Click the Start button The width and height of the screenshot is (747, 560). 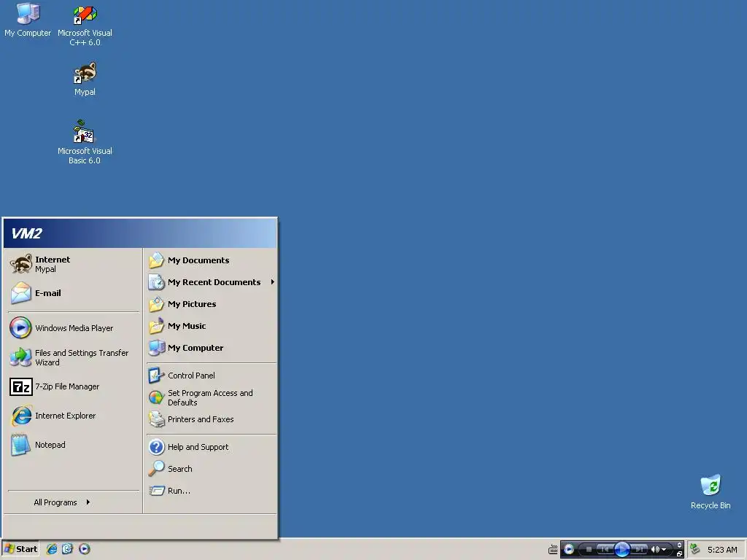pos(20,549)
